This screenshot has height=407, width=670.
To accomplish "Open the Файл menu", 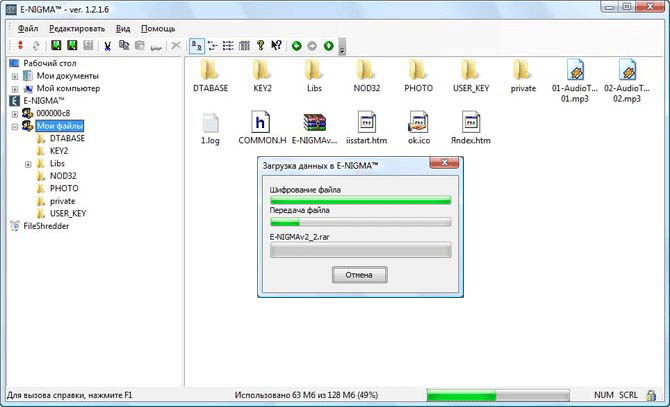I will [28, 29].
